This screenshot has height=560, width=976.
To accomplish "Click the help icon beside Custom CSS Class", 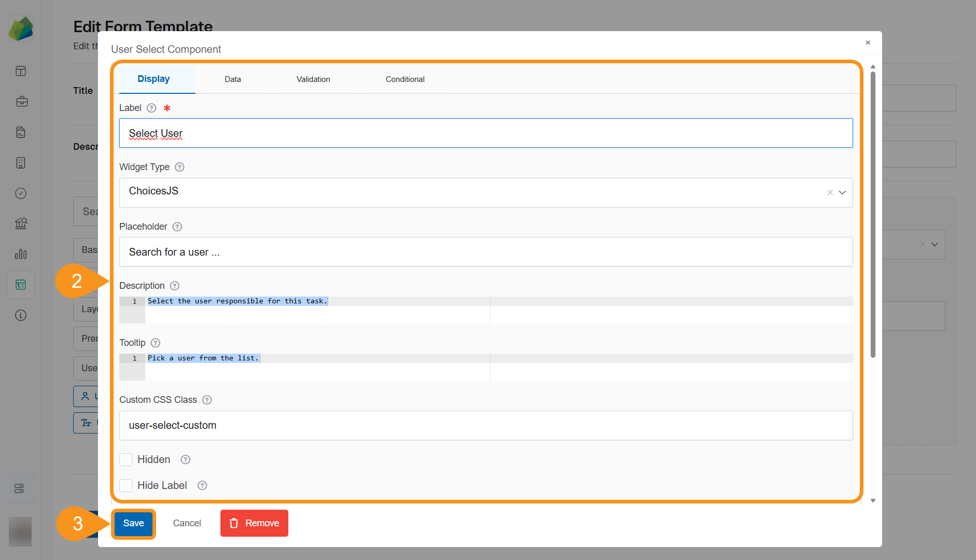I will [206, 400].
